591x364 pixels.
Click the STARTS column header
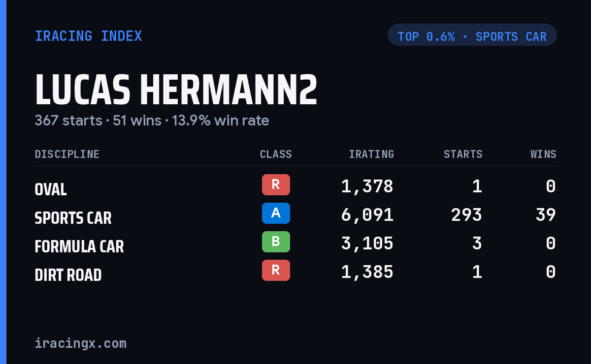click(463, 154)
